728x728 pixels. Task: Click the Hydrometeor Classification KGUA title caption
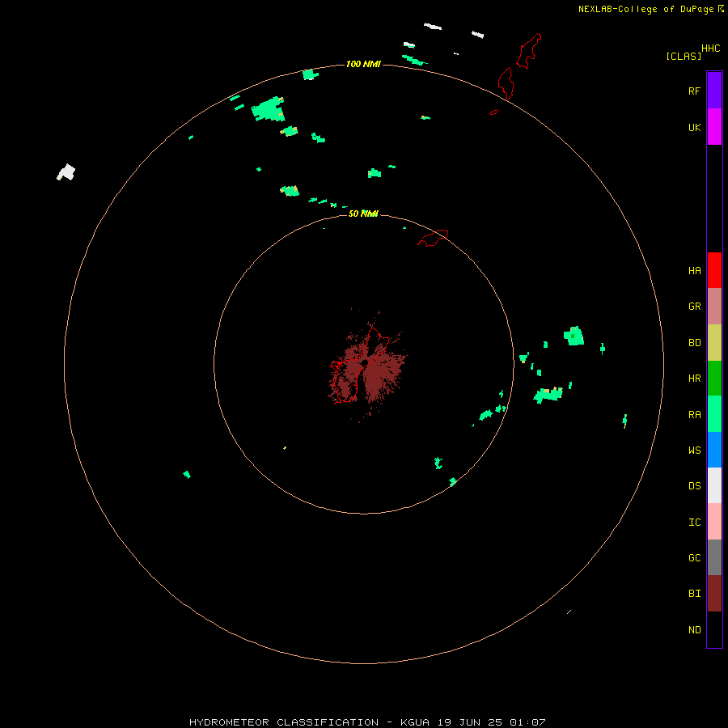[367, 722]
